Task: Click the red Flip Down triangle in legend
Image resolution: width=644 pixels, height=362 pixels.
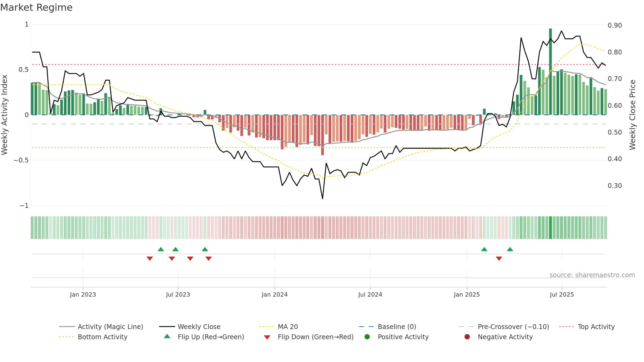Action: (267, 337)
